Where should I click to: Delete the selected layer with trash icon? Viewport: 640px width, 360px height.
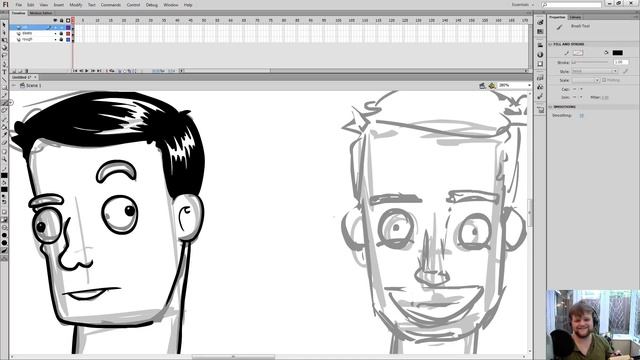[27, 71]
